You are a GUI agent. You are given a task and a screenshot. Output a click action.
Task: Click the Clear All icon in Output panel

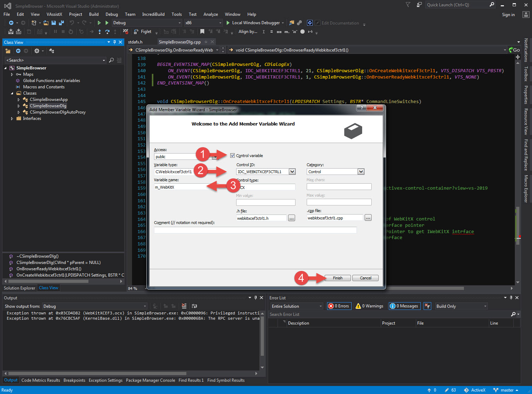[x=184, y=306]
